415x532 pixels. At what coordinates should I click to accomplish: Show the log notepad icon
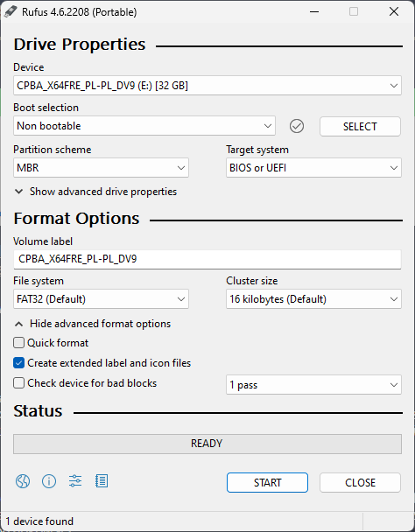click(102, 481)
